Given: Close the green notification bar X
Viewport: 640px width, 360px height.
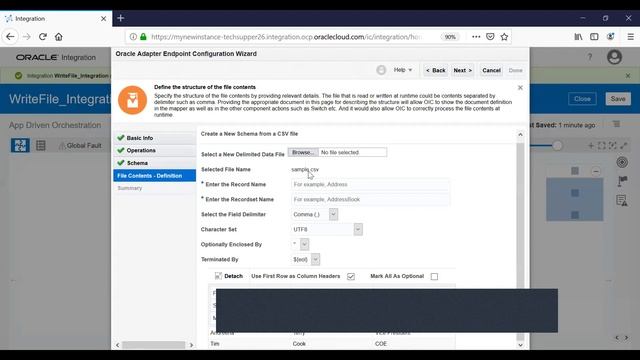Looking at the screenshot, I should point(628,76).
